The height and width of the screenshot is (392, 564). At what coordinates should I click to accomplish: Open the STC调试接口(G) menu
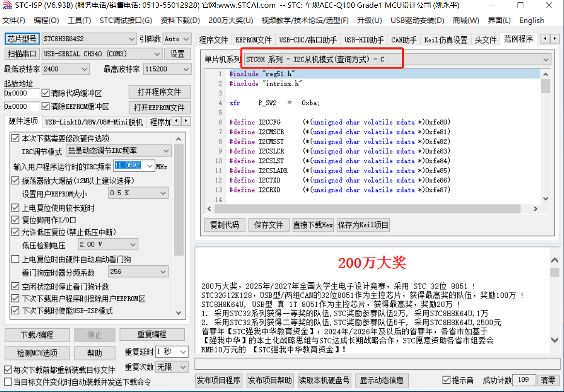pos(126,20)
